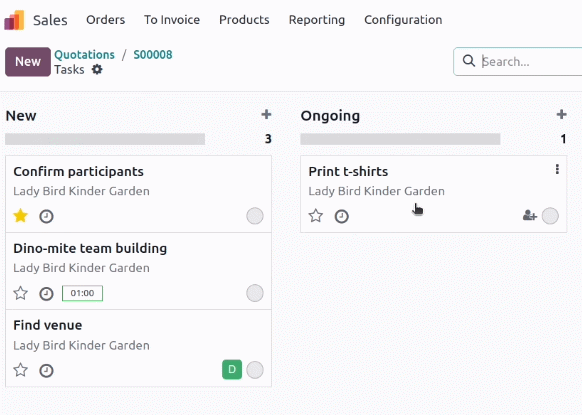This screenshot has height=415, width=582.
Task: Add a task with the Ongoing column plus icon
Action: [x=562, y=114]
